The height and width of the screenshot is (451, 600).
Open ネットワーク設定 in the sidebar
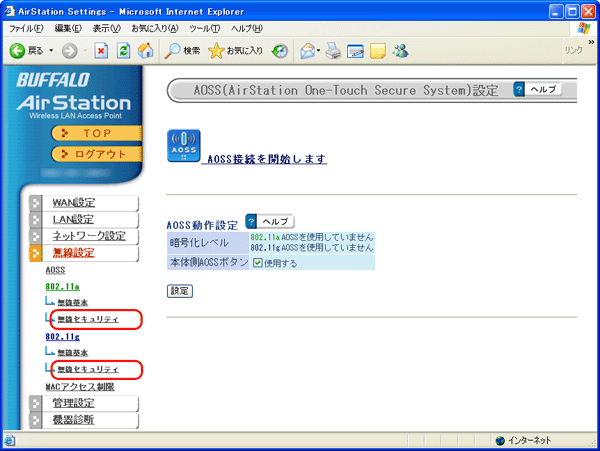[x=89, y=236]
